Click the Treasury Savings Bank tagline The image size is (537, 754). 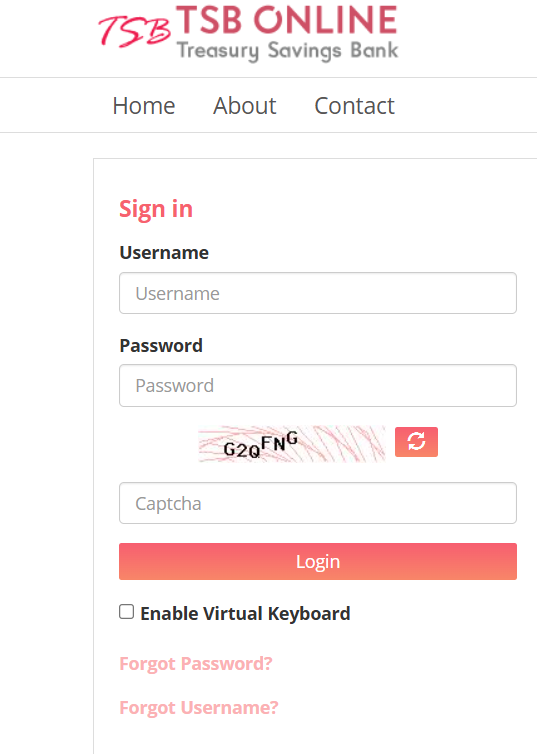[x=287, y=51]
